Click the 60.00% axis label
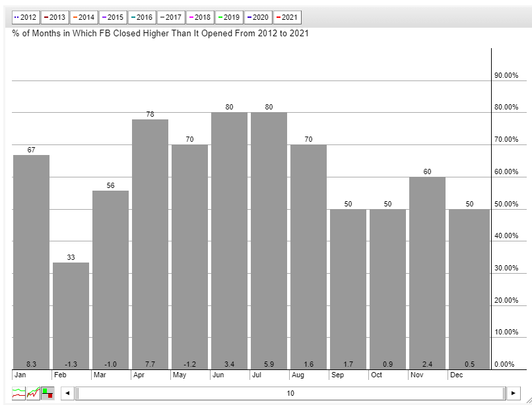This screenshot has width=532, height=405. [506, 171]
